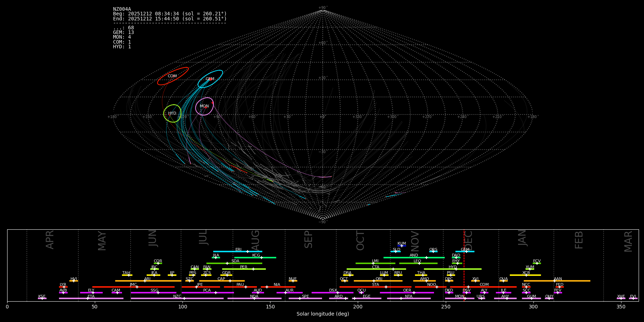The image size is (644, 322).
Task: Click the 'HYD: 1' count in header
Action: pos(122,47)
